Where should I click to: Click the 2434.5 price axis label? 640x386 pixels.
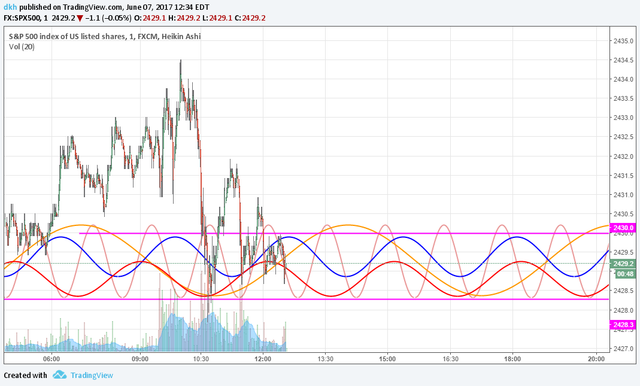pyautogui.click(x=624, y=60)
